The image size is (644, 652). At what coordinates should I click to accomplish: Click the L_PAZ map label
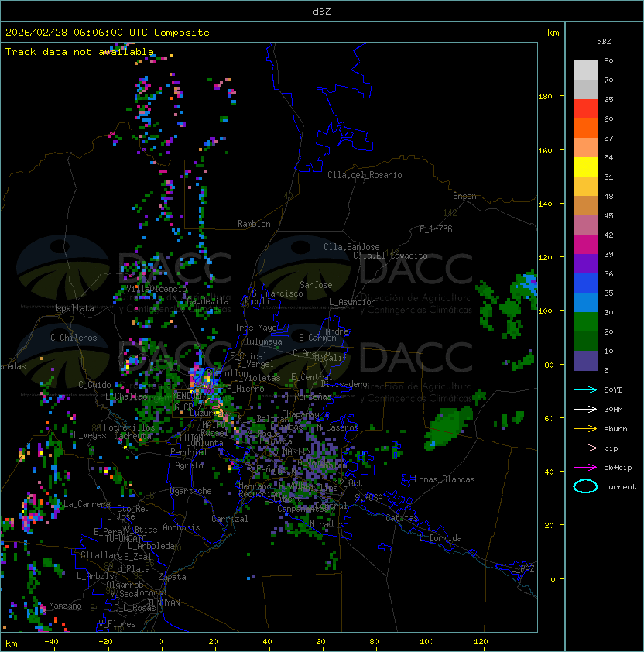(x=522, y=569)
